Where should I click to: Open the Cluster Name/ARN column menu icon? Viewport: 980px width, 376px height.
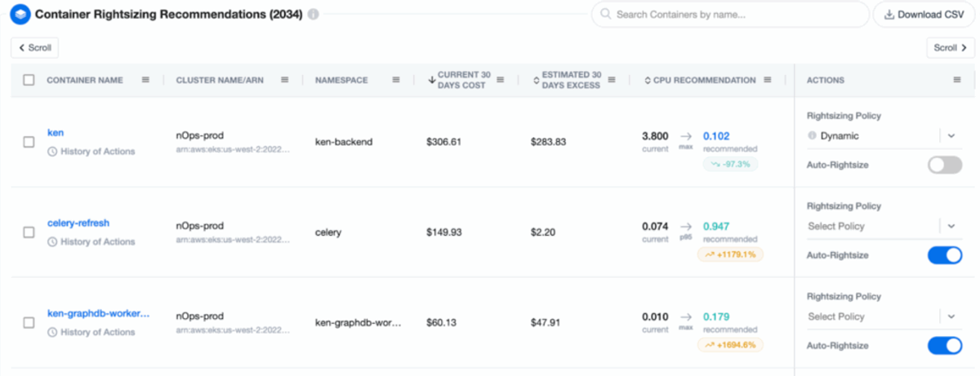(285, 80)
